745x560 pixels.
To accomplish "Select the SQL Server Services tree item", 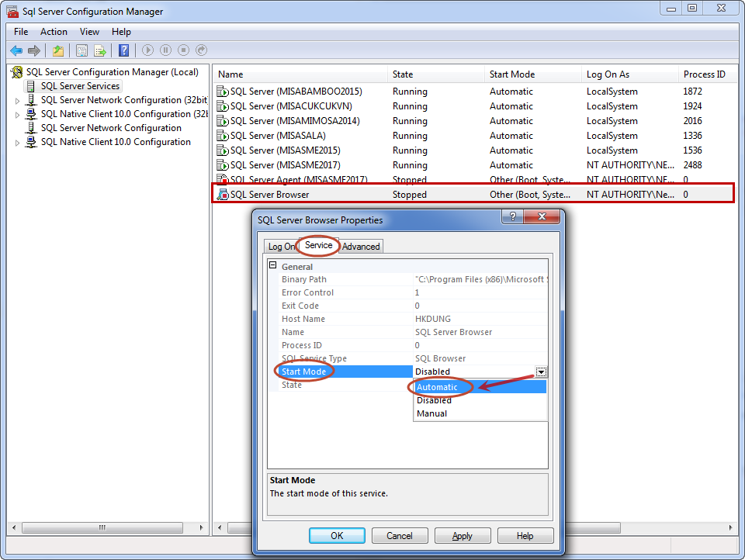I will 80,85.
